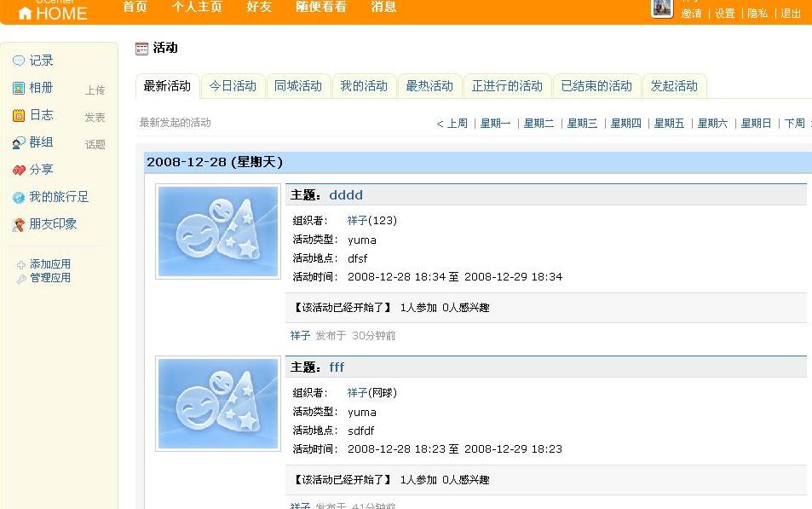Switch to the 同城活动 tab
Image resolution: width=812 pixels, height=509 pixels.
tap(298, 86)
